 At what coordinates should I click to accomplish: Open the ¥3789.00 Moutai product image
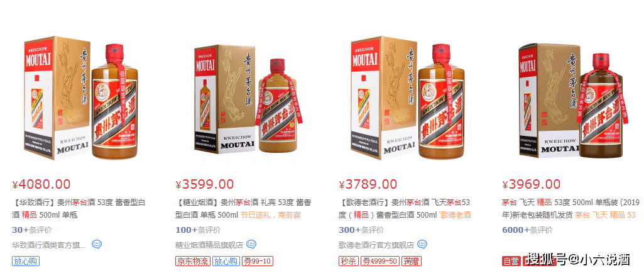click(x=408, y=99)
